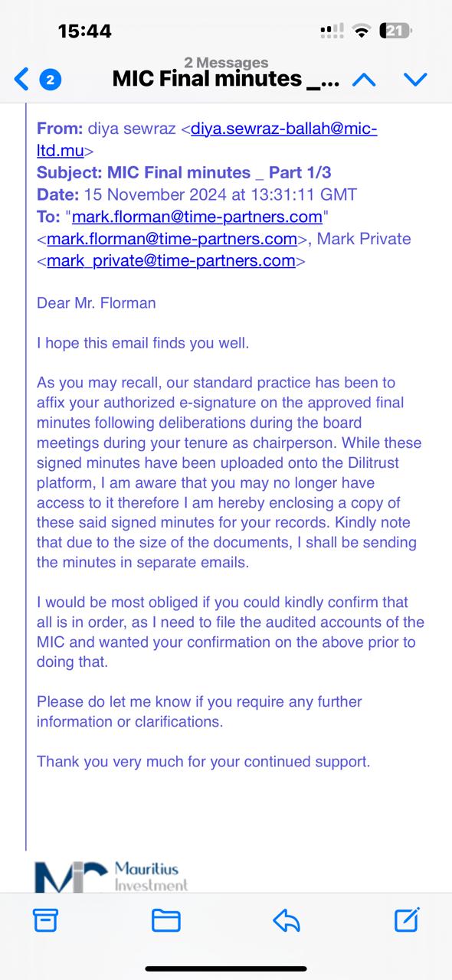Tap the Reply arrow icon
452x980 pixels.
point(287,920)
